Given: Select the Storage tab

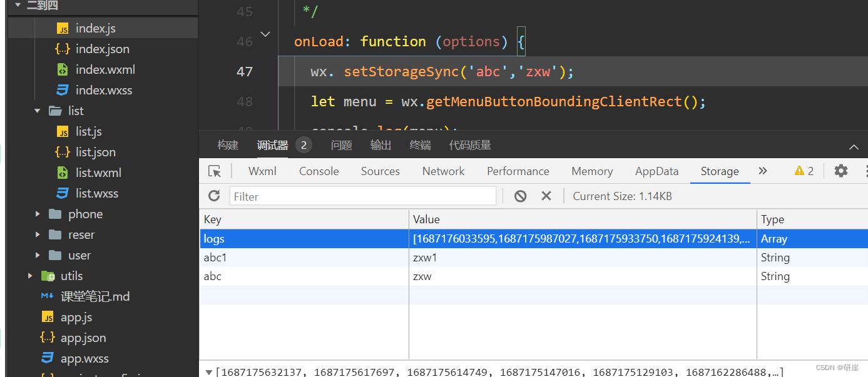Looking at the screenshot, I should click(720, 171).
